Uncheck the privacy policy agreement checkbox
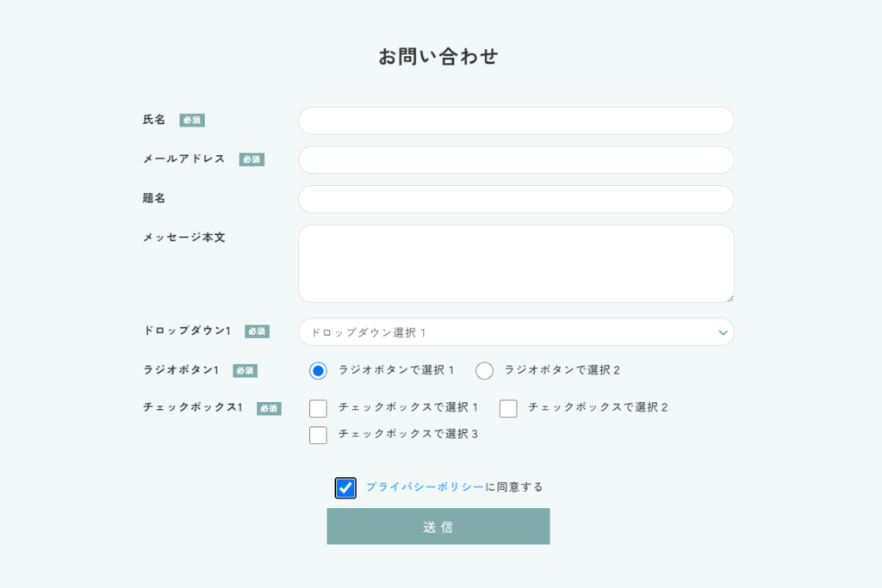882x588 pixels. [345, 487]
